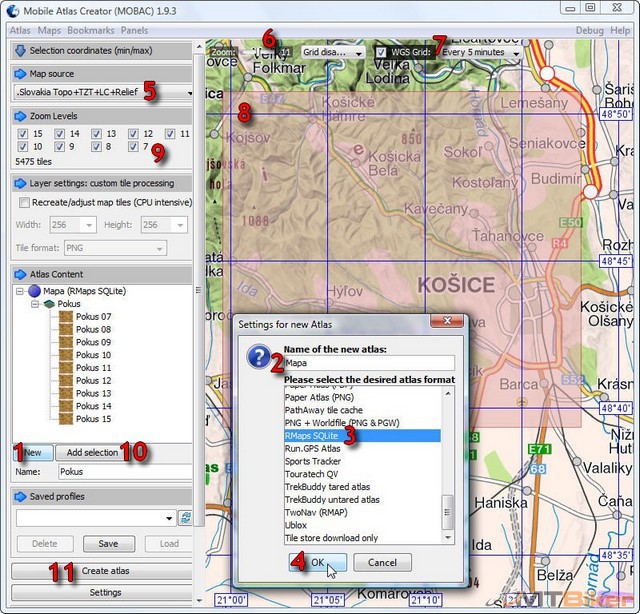Click the Selection coordinates down-arrow icon
Image resolution: width=640 pixels, height=614 pixels.
point(20,50)
